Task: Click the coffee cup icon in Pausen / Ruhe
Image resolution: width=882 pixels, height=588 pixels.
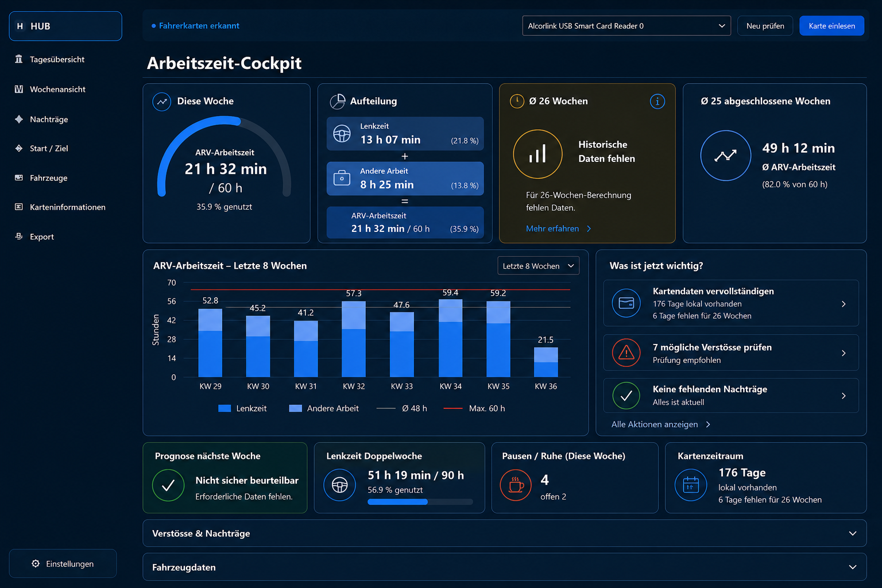Action: click(x=516, y=485)
